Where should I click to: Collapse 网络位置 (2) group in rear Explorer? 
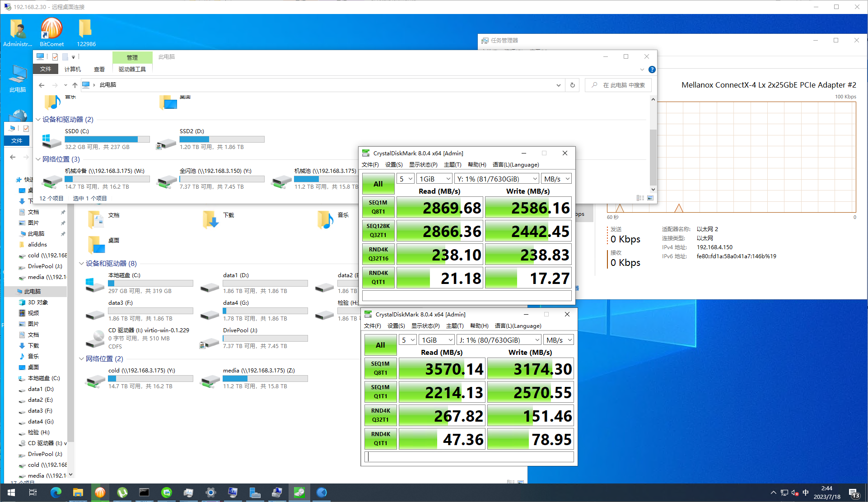pos(81,359)
